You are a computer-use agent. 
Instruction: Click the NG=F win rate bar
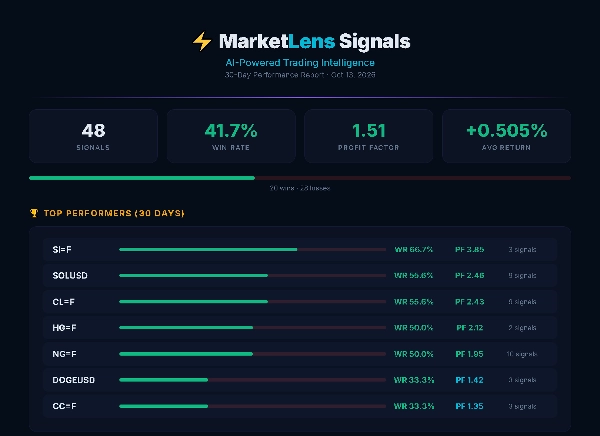[253, 354]
